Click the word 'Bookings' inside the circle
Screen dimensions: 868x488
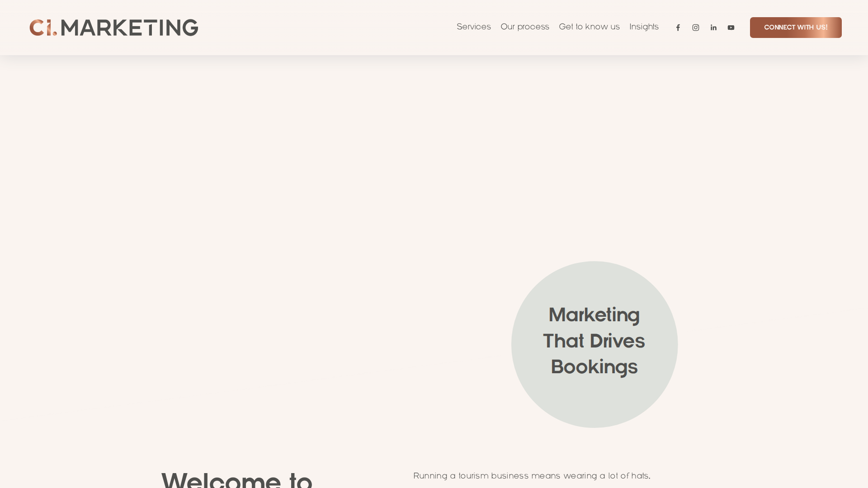[x=594, y=367]
